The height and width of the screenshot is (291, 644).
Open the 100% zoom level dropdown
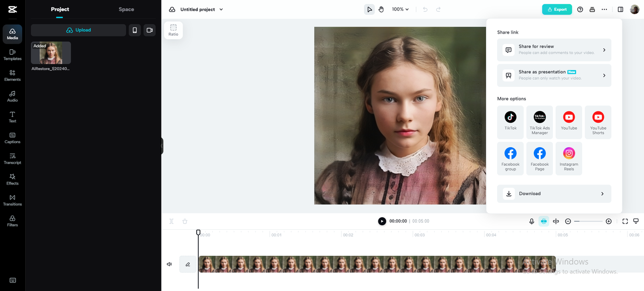tap(400, 10)
